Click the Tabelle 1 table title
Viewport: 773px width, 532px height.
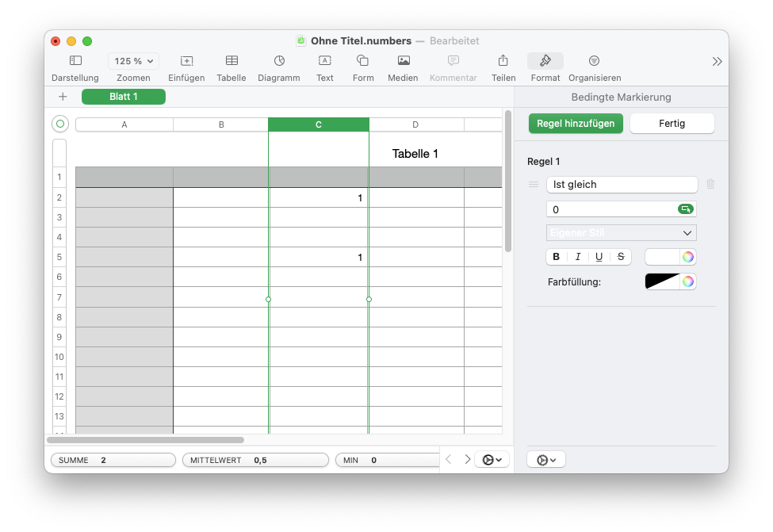(x=415, y=154)
